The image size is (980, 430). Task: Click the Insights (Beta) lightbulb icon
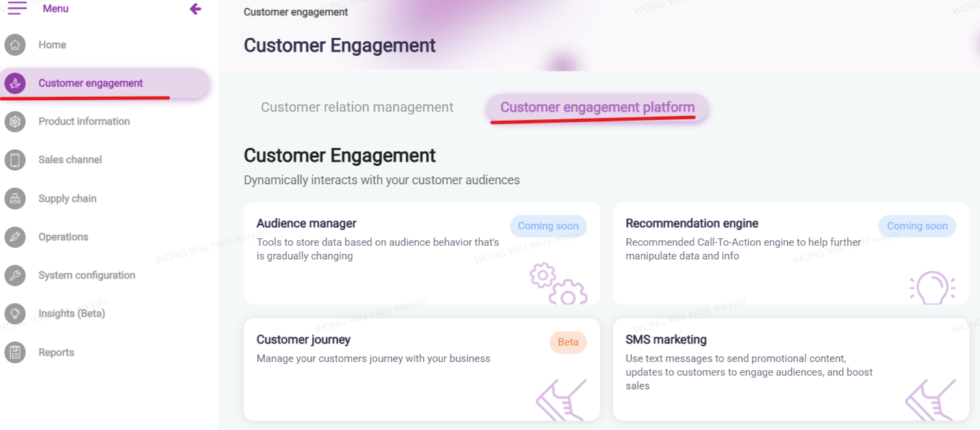(x=15, y=314)
